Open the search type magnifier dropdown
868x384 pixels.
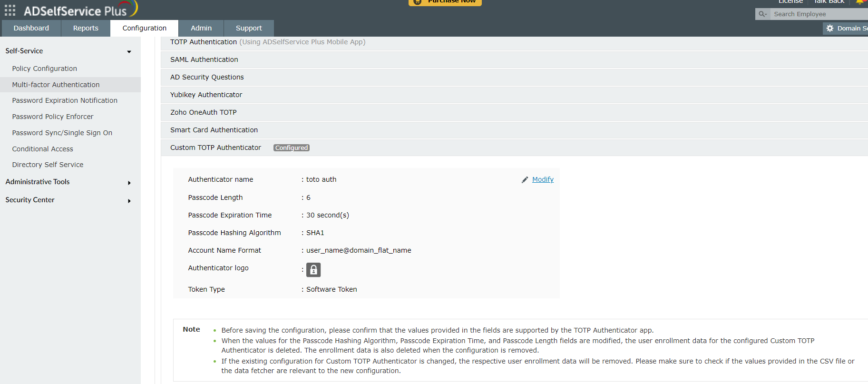pyautogui.click(x=763, y=14)
